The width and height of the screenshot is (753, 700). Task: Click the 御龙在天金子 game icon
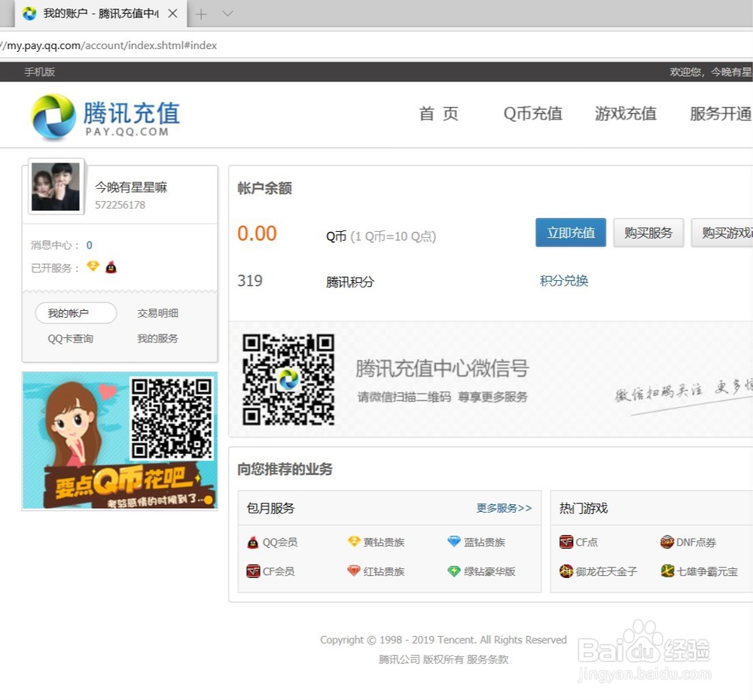(566, 571)
